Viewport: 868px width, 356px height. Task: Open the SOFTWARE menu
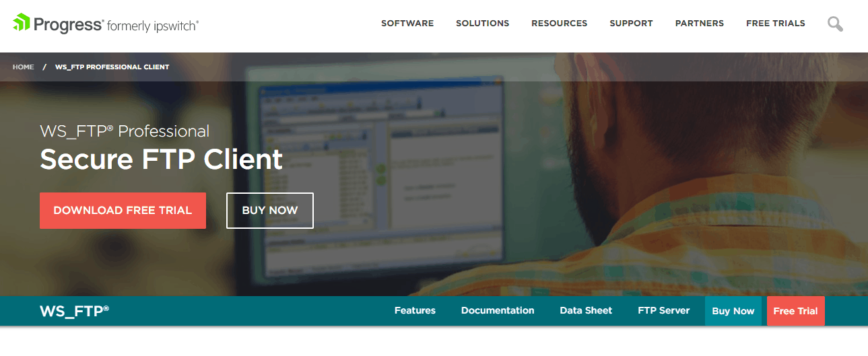pyautogui.click(x=407, y=23)
